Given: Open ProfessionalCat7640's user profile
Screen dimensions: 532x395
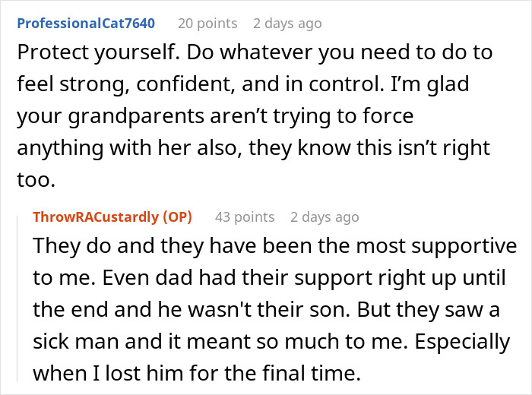Looking at the screenshot, I should pos(86,24).
